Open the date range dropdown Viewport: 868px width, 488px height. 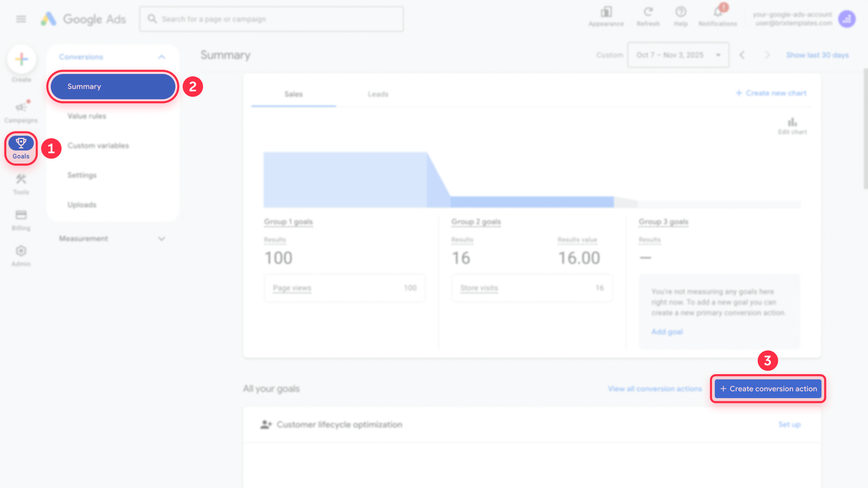tap(678, 55)
